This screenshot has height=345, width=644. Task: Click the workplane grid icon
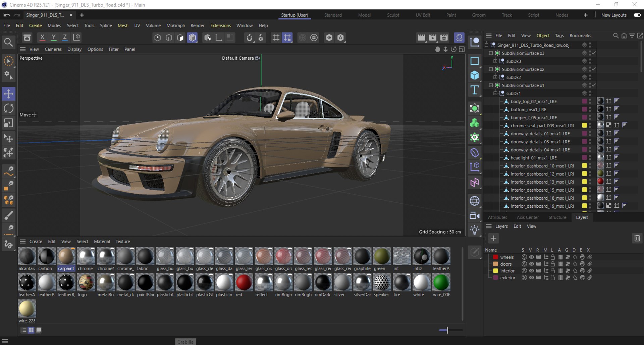tap(276, 38)
